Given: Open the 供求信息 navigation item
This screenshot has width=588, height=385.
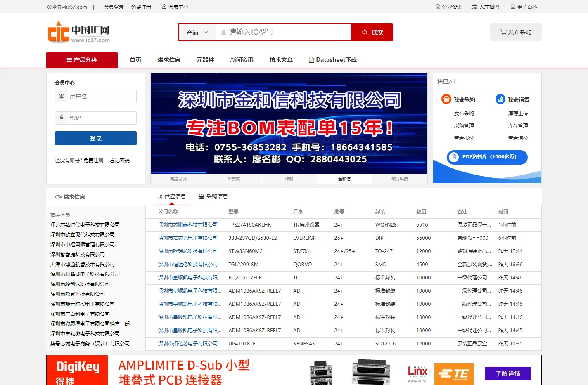Looking at the screenshot, I should click(x=169, y=60).
